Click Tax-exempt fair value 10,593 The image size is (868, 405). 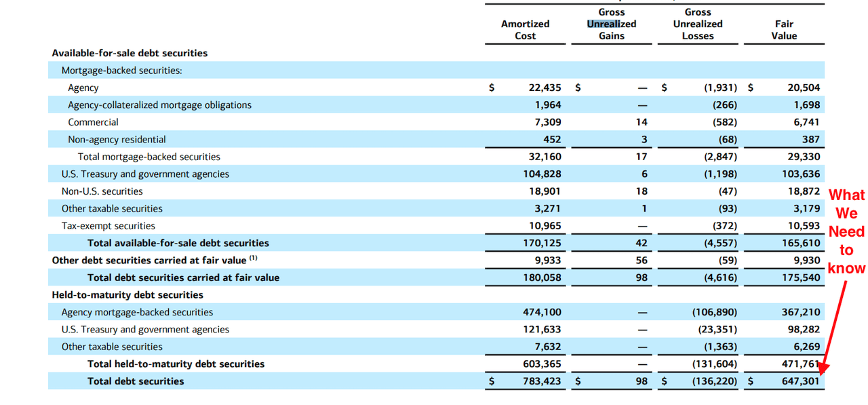(804, 226)
